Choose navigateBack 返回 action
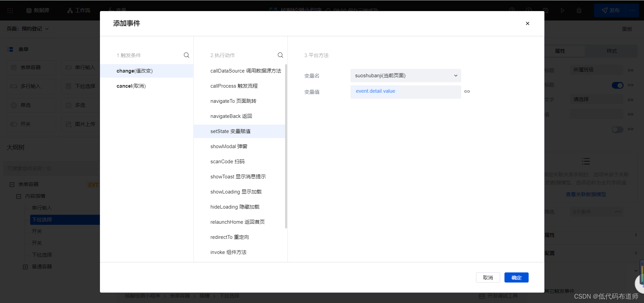This screenshot has width=644, height=303. coord(239,116)
